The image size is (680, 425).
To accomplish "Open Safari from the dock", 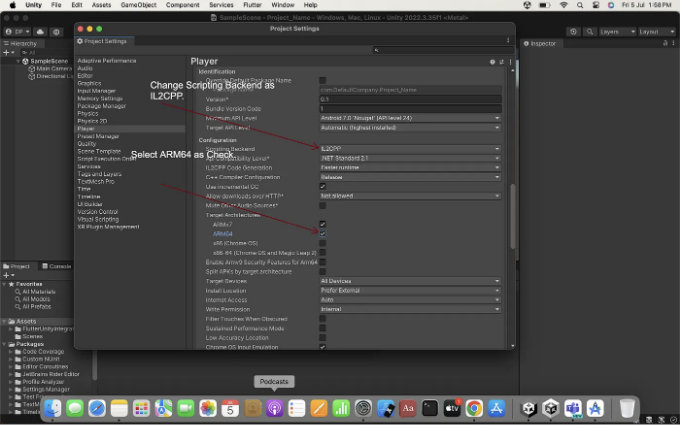I will [x=97, y=409].
